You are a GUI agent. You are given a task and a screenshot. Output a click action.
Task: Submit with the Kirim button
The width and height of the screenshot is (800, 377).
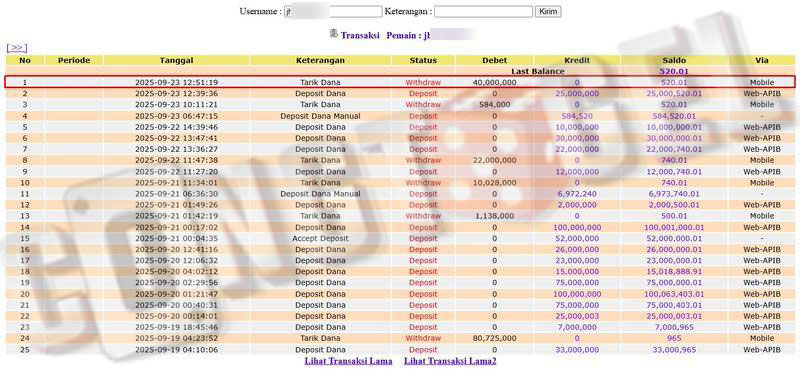pos(548,12)
